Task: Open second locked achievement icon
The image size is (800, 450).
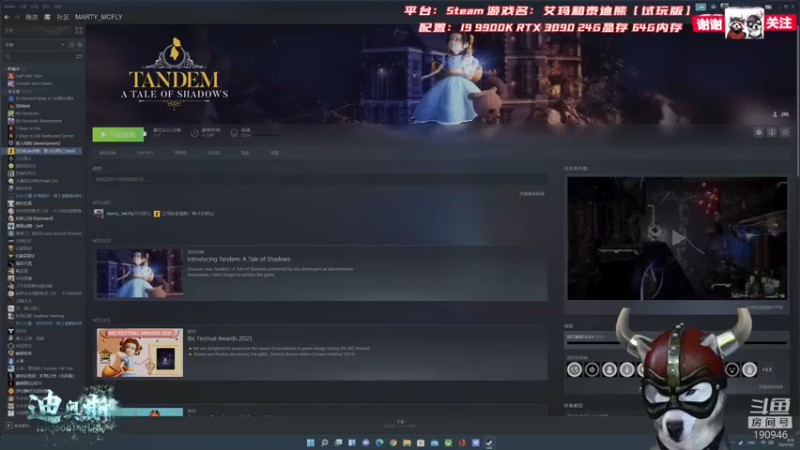Action: pyautogui.click(x=592, y=369)
